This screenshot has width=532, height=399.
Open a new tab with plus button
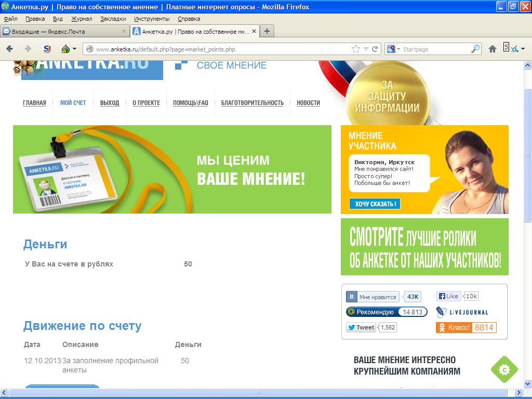pos(267,31)
